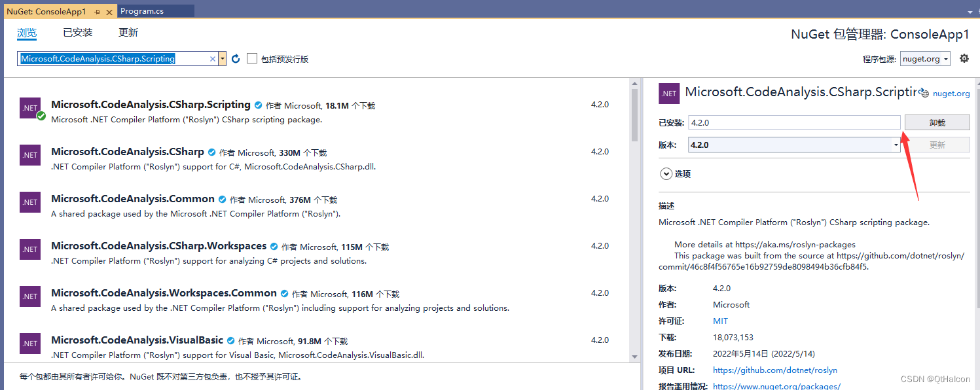Open the search history dropdown arrow
The height and width of the screenshot is (390, 980).
pos(223,59)
